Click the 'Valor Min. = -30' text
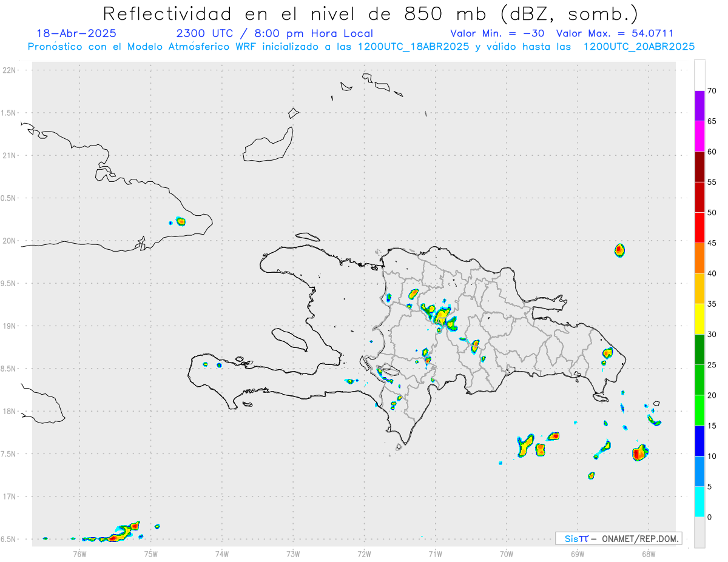Screen dimensions: 728x562 click(497, 33)
